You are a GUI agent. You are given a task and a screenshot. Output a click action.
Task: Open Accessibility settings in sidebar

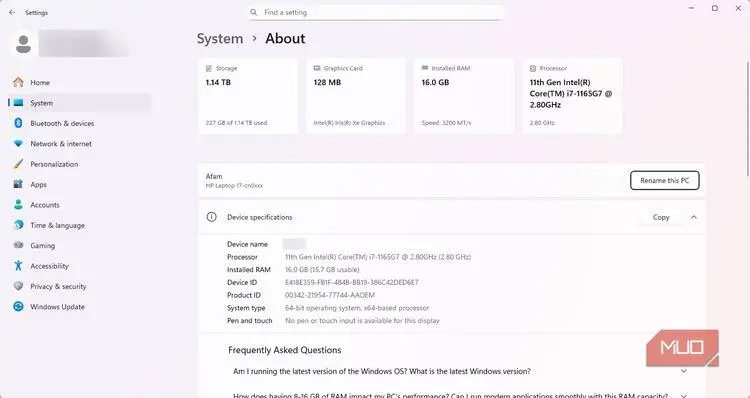[x=79, y=265]
